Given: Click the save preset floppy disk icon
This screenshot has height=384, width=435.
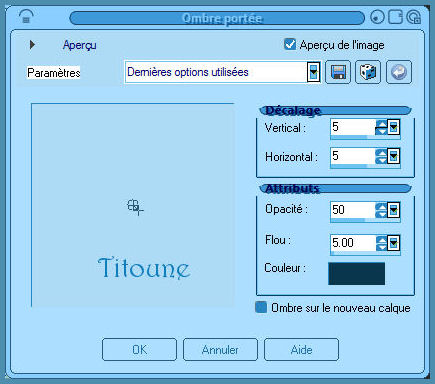Looking at the screenshot, I should pos(338,72).
